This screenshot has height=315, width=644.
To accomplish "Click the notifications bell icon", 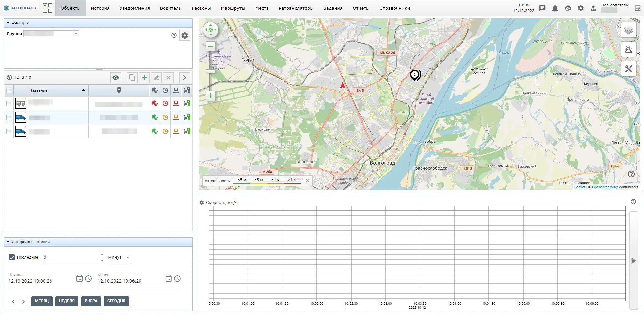I will [555, 8].
